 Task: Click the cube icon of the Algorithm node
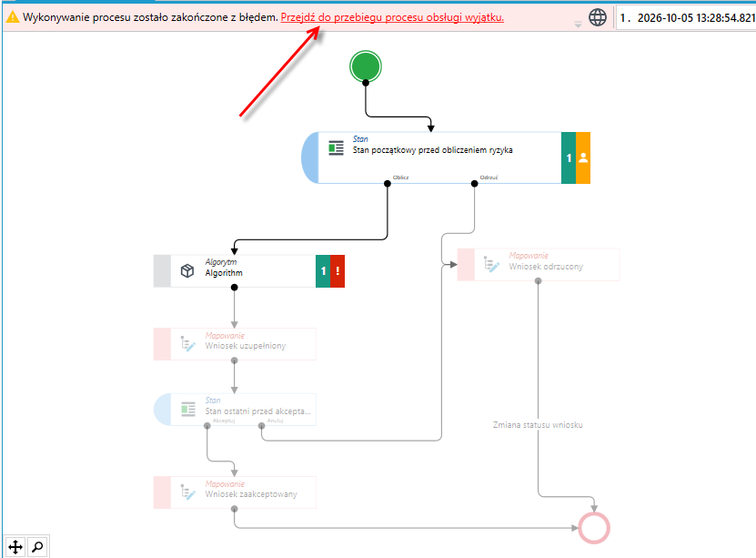pos(187,271)
